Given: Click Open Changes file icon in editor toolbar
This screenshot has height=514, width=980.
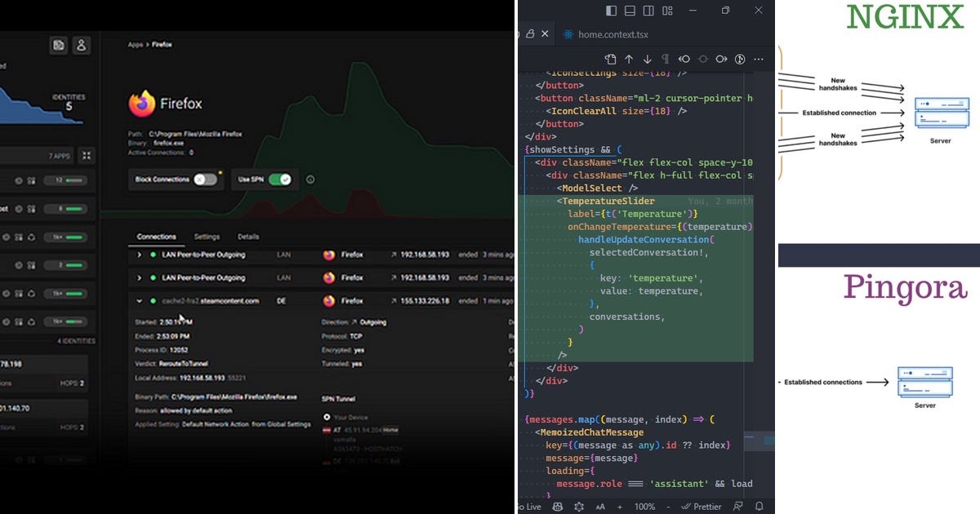Looking at the screenshot, I should 610,59.
